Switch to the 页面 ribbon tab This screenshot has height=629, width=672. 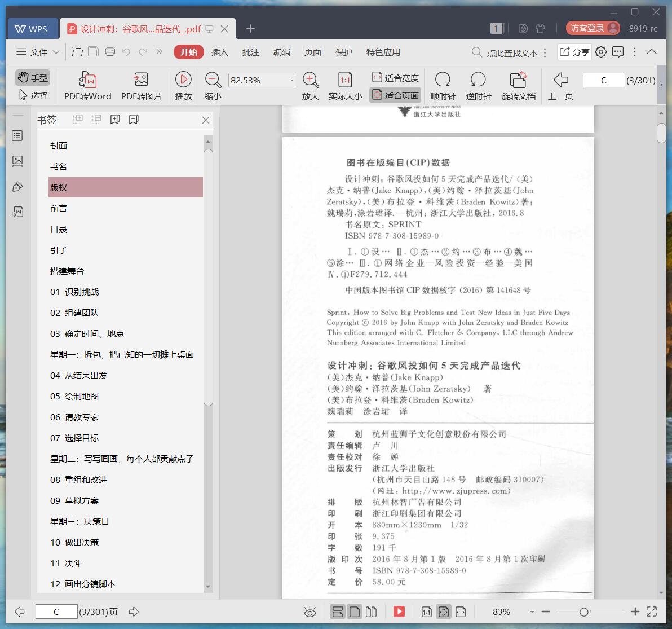pos(313,52)
